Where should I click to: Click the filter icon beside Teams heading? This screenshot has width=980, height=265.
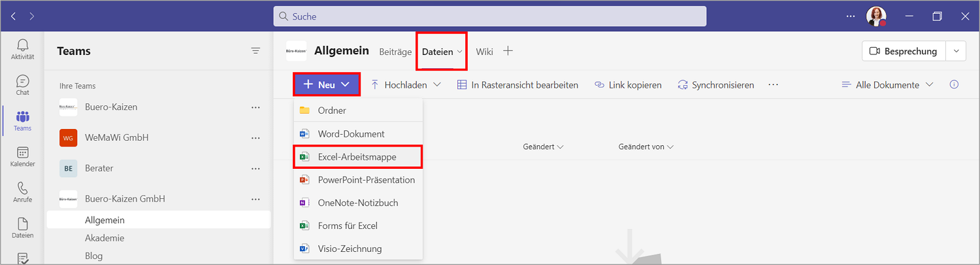255,51
